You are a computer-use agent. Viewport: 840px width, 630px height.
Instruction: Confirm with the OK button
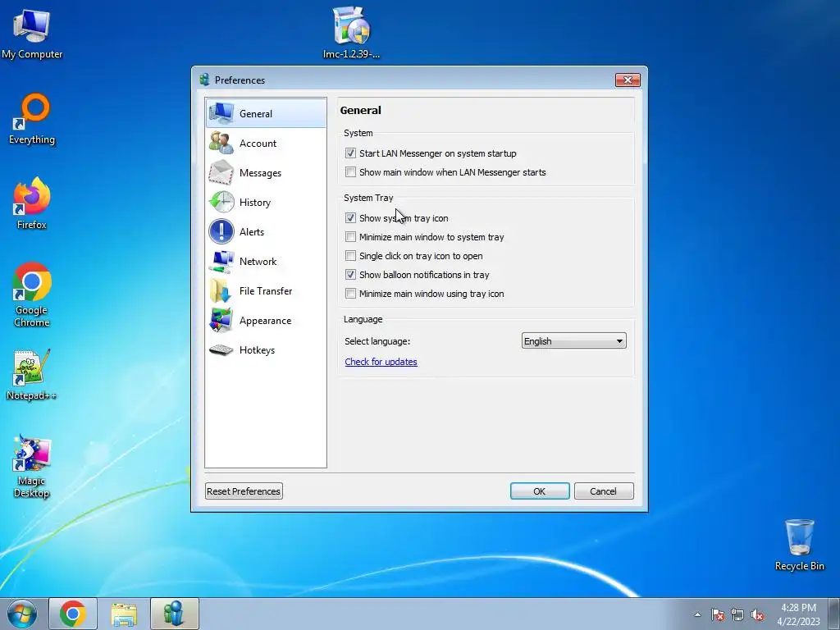(540, 491)
